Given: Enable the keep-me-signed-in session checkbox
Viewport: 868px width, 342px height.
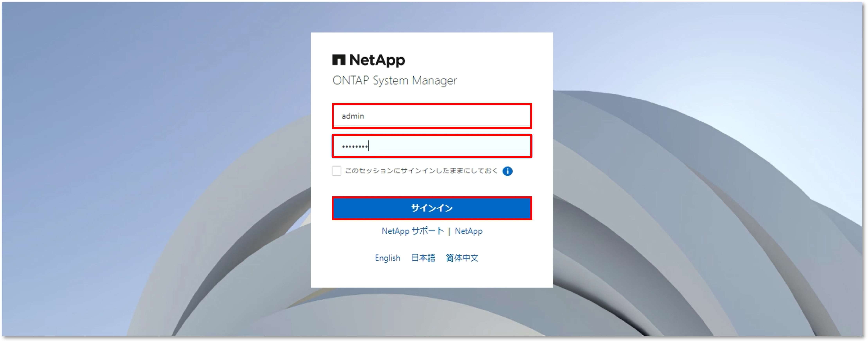Looking at the screenshot, I should (x=336, y=171).
